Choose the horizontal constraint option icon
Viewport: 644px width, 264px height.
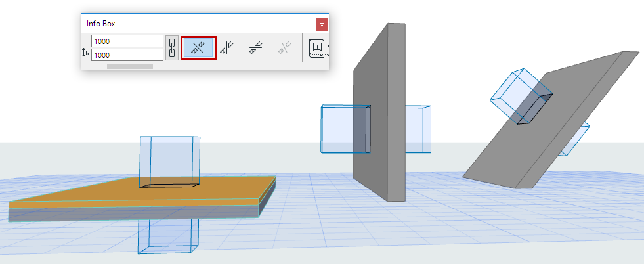click(x=255, y=48)
